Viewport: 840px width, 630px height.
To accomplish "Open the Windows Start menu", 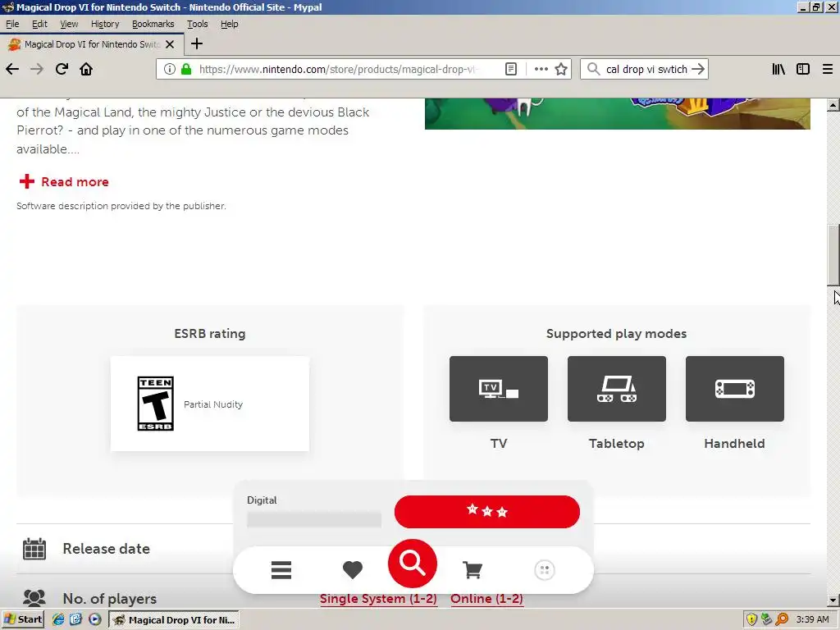I will [x=22, y=620].
